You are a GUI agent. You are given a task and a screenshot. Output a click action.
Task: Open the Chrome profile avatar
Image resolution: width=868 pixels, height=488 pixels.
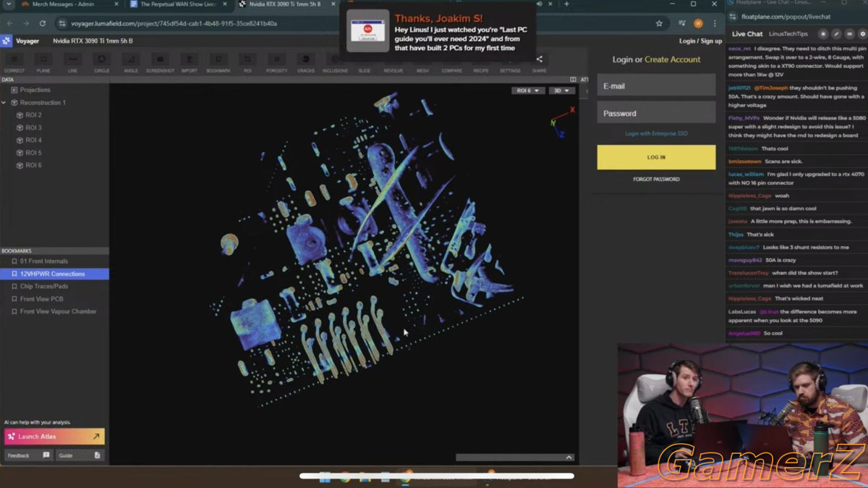(698, 23)
